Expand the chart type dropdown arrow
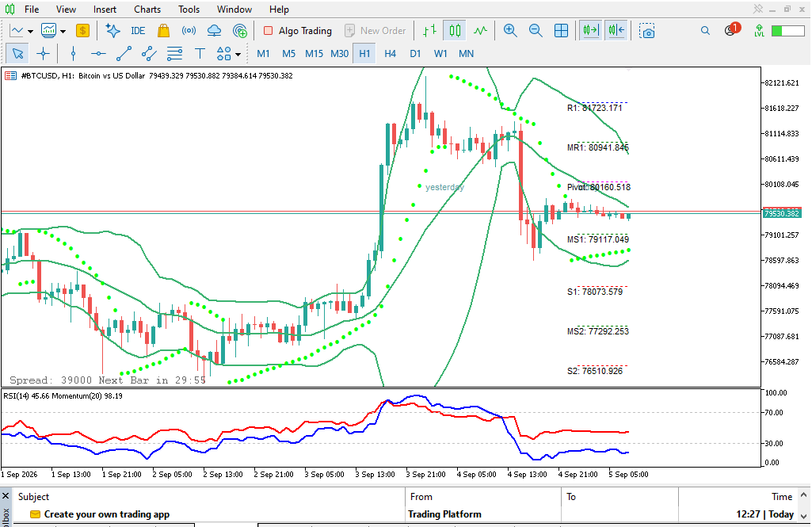This screenshot has height=527, width=812. [x=31, y=31]
